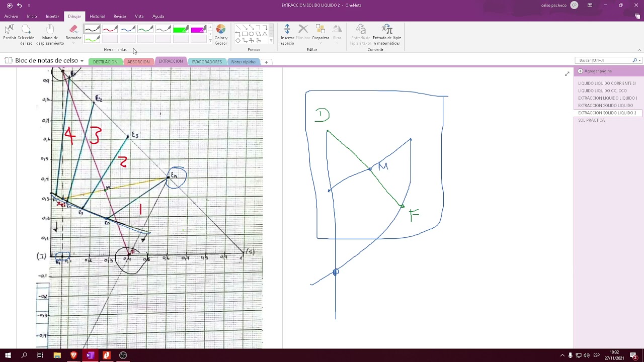Screen dimensions: 644x362
Task: Open the taskbar volume control
Action: (x=586, y=355)
